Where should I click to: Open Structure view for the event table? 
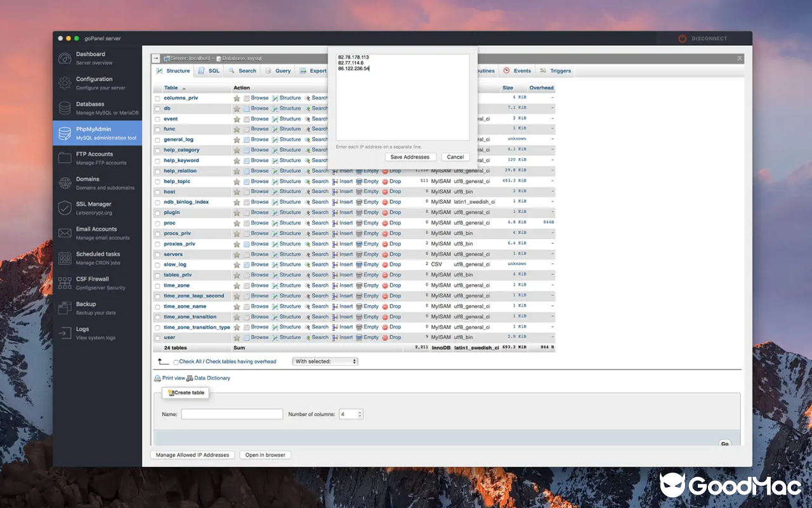point(289,118)
